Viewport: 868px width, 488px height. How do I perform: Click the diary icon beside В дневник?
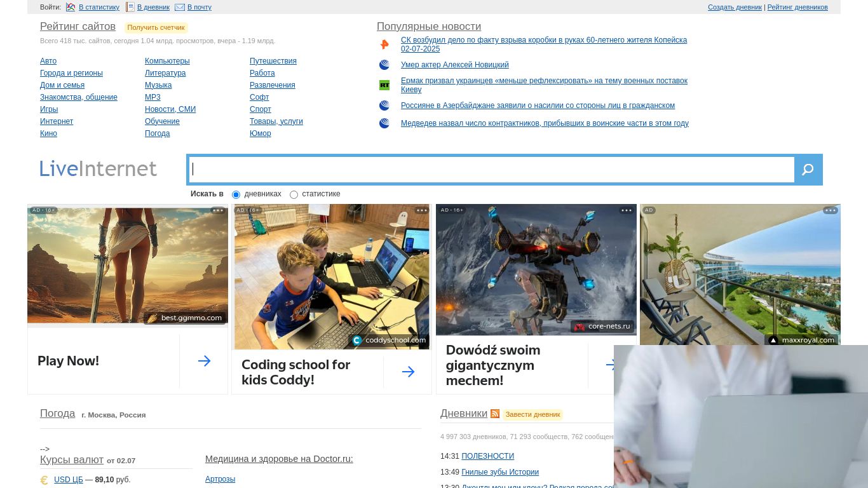click(x=130, y=7)
